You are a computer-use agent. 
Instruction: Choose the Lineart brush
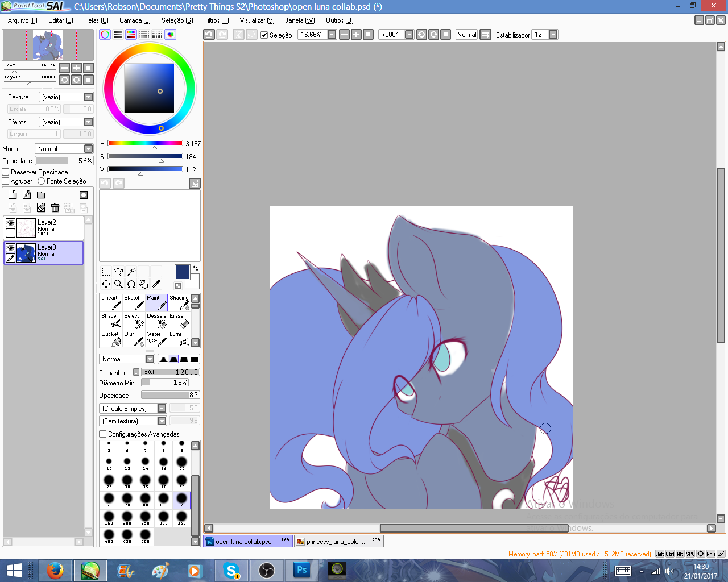coord(111,302)
